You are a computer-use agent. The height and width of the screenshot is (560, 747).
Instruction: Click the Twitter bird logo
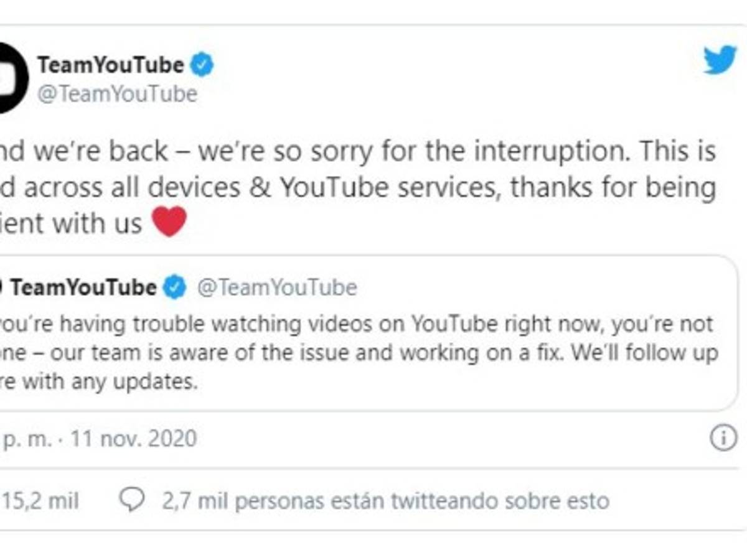click(720, 61)
